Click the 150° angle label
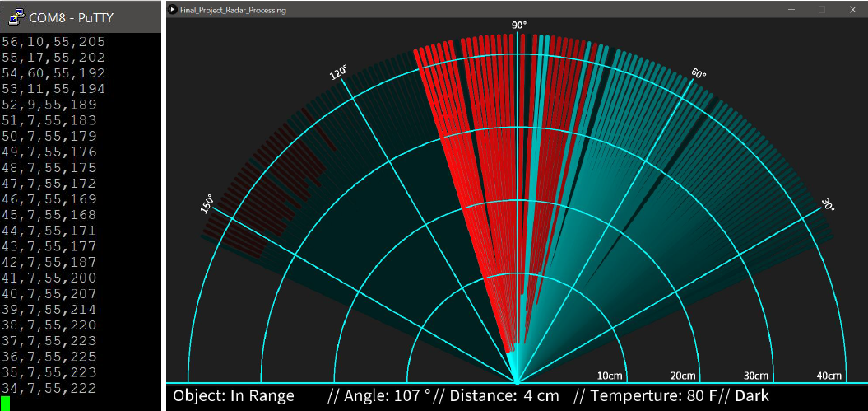Viewport: 868px width, 411px height. 207,203
